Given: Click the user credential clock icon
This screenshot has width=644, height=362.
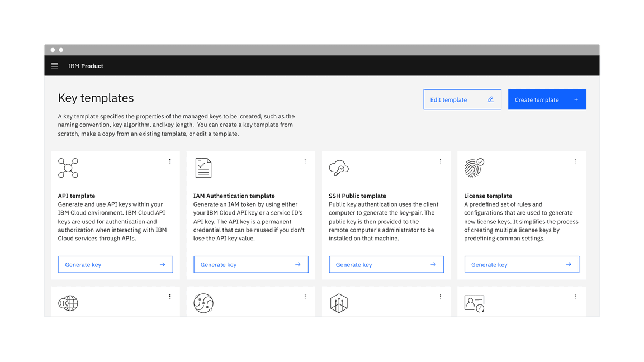Looking at the screenshot, I should (x=474, y=303).
